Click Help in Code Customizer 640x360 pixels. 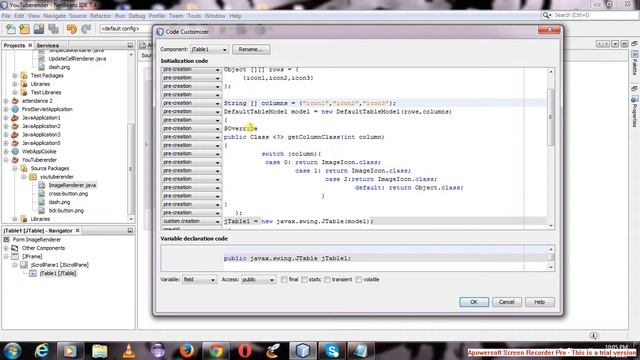click(540, 302)
